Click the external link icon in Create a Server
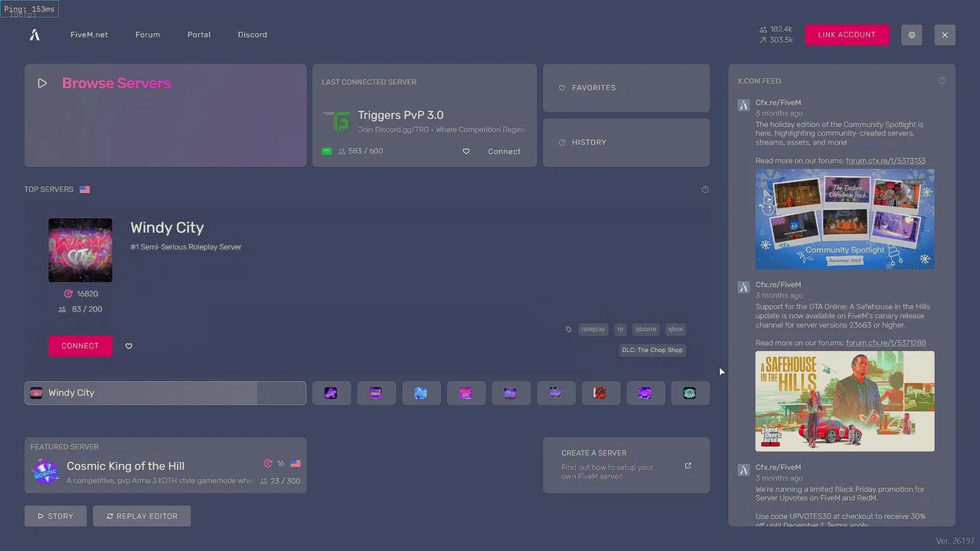Viewport: 980px width, 551px height. tap(688, 465)
